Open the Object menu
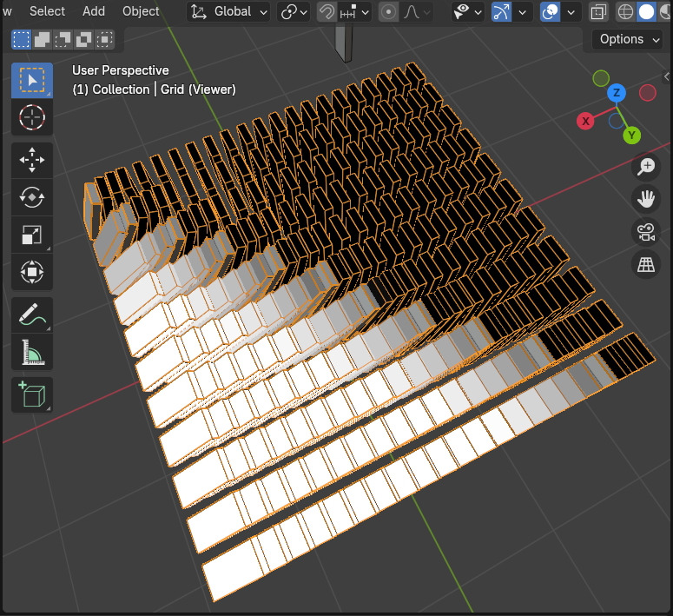This screenshot has height=616, width=673. [141, 11]
